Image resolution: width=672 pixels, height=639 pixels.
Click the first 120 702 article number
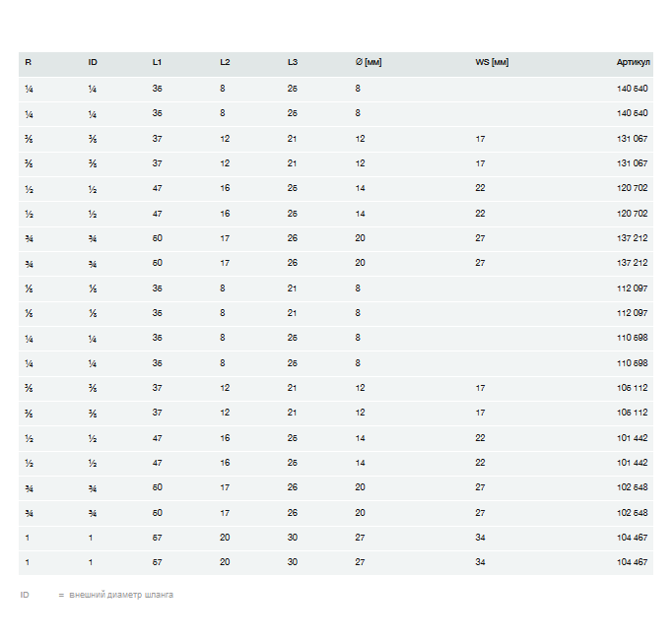point(632,188)
